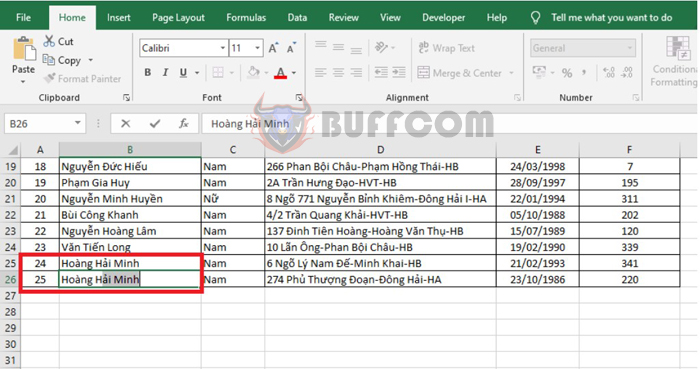This screenshot has height=369, width=700.
Task: Open the Page Layout tab
Action: coord(178,17)
